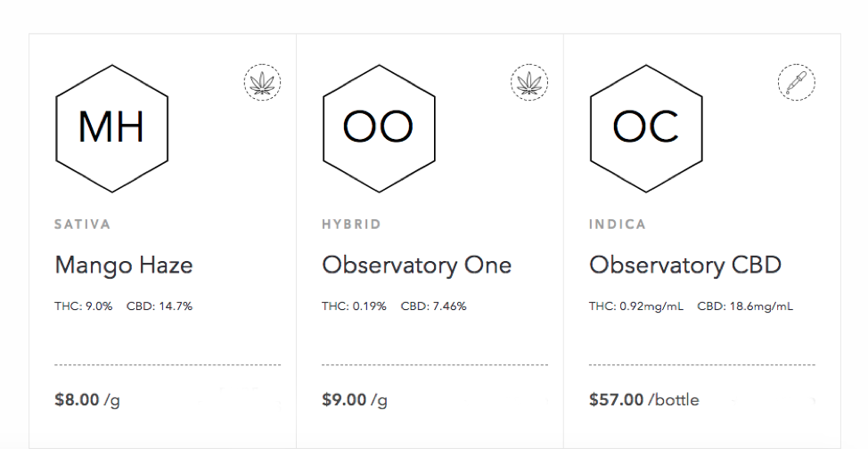Click Mango Haze CBD 14.7% value

pos(160,306)
